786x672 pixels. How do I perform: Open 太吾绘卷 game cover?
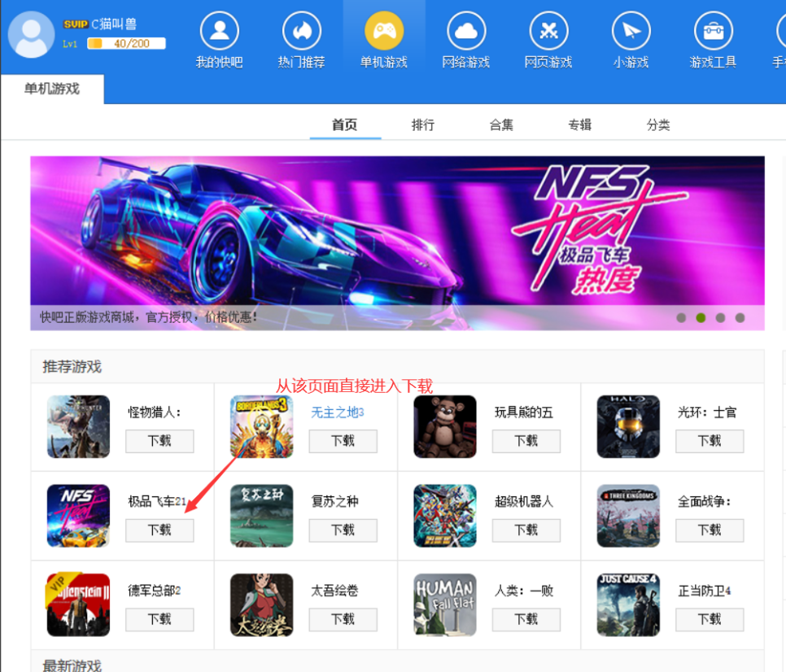[262, 604]
